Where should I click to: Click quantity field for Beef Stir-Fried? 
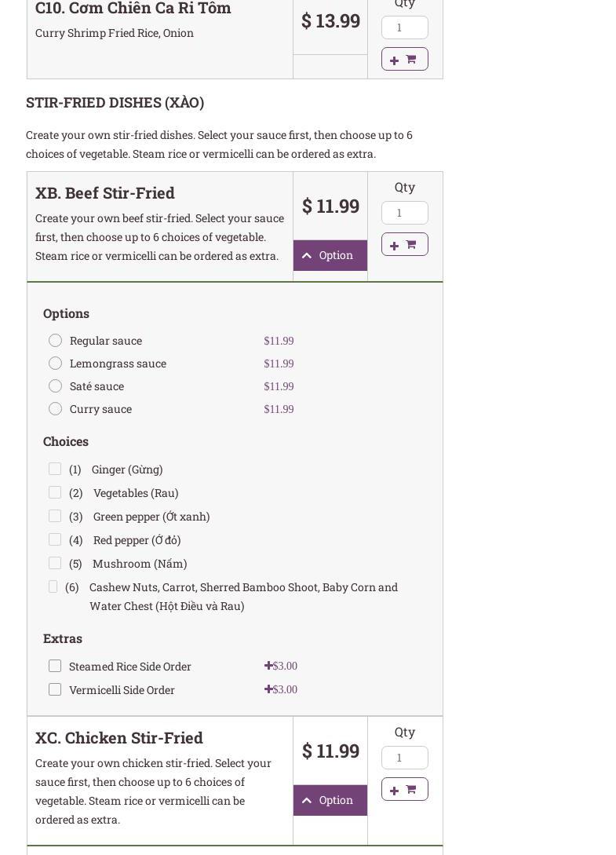coord(404,213)
